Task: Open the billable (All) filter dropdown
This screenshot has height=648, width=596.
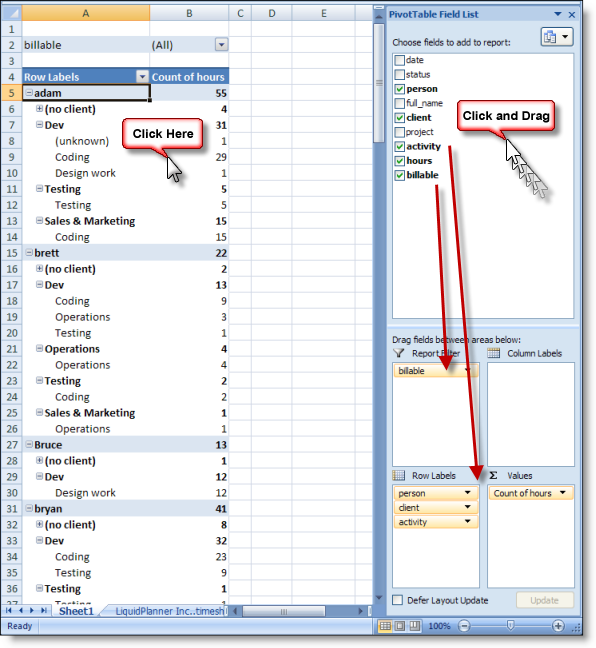Action: (x=222, y=45)
